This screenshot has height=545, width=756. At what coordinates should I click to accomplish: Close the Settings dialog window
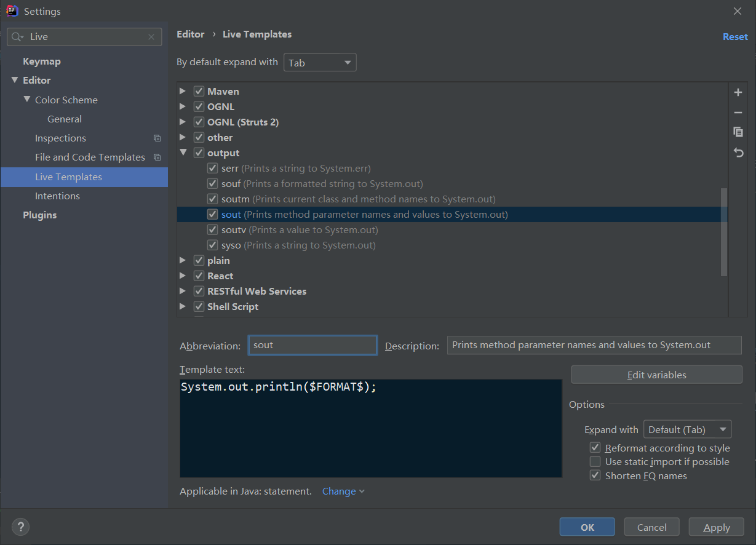(738, 11)
